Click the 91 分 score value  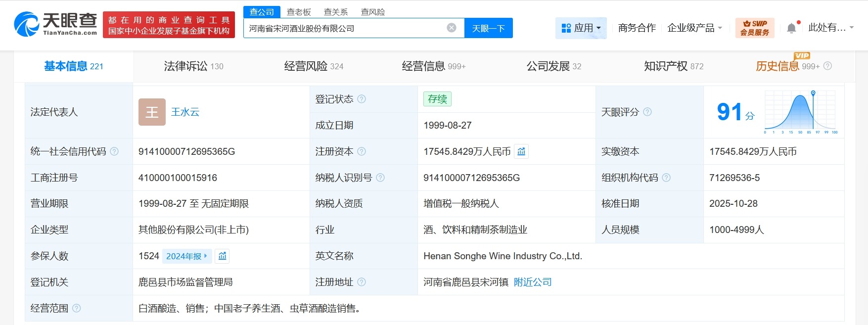735,112
